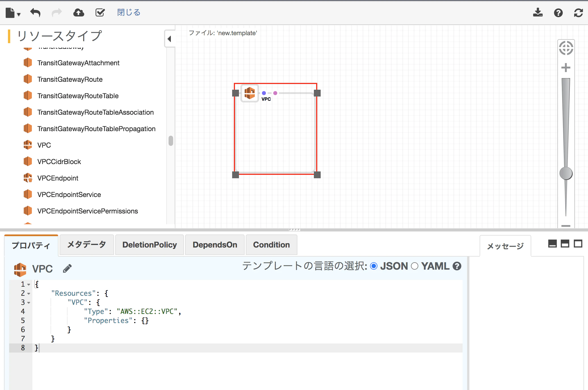Select TransitGatewayRouteTablePropagation resource
The width and height of the screenshot is (588, 390).
click(x=96, y=129)
